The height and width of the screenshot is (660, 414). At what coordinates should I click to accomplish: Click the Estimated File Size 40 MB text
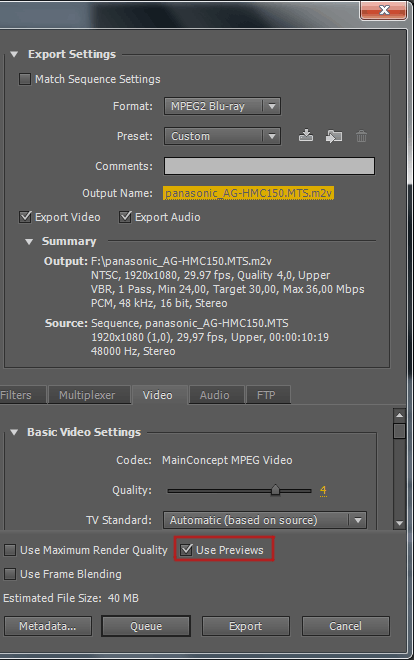pyautogui.click(x=71, y=598)
